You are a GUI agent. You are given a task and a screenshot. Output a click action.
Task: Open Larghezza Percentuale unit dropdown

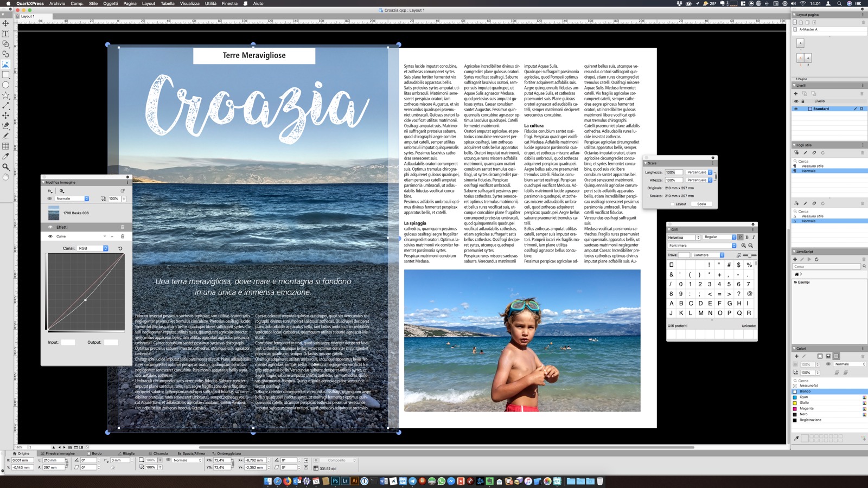699,172
